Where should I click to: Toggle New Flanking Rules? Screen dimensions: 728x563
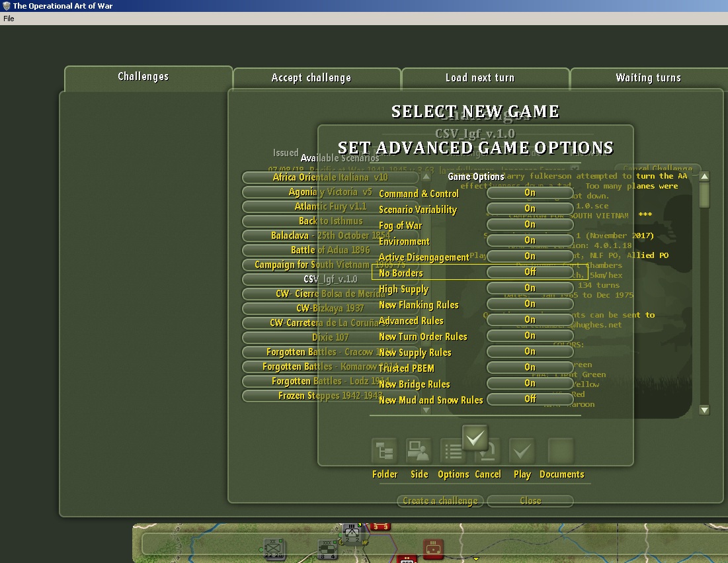(x=530, y=304)
